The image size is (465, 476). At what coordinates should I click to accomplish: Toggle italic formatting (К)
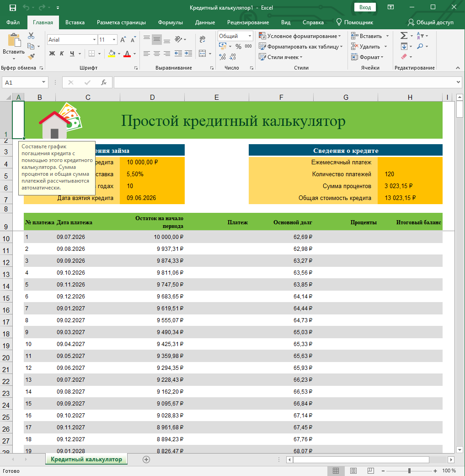(62, 54)
